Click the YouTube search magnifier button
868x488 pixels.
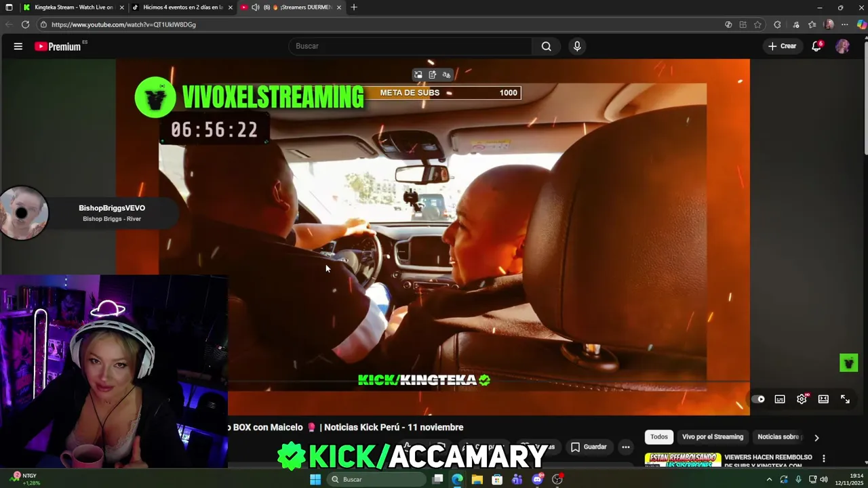tap(547, 46)
